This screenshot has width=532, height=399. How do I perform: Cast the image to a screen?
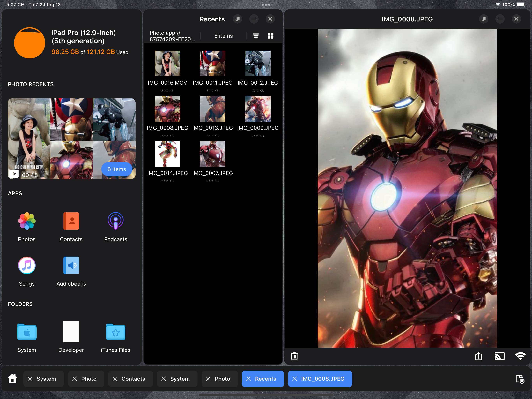pyautogui.click(x=499, y=356)
